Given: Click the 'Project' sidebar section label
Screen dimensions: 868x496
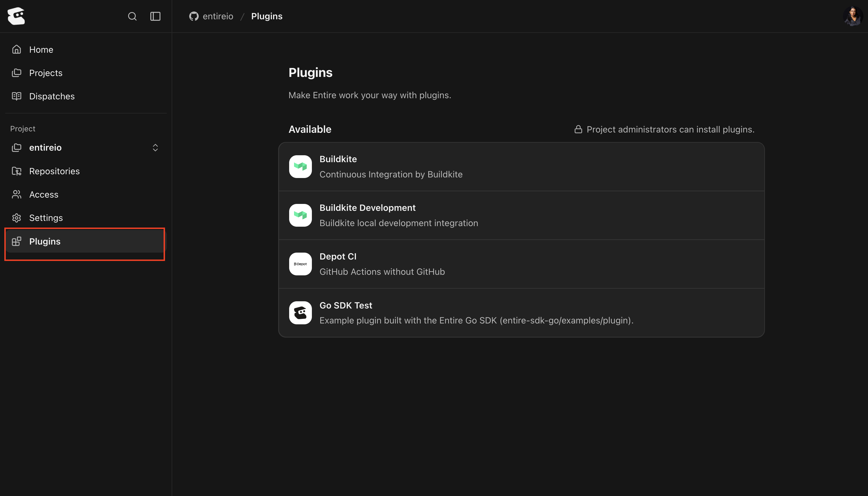Looking at the screenshot, I should click(x=23, y=129).
